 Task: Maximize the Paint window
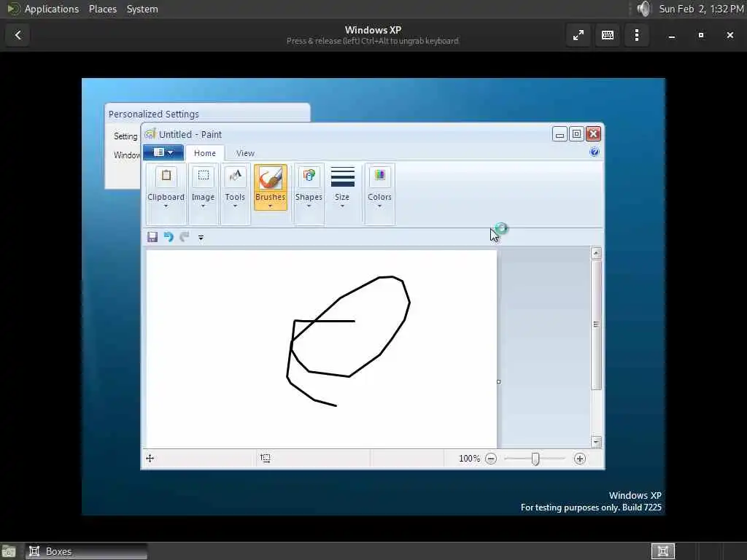pos(576,134)
